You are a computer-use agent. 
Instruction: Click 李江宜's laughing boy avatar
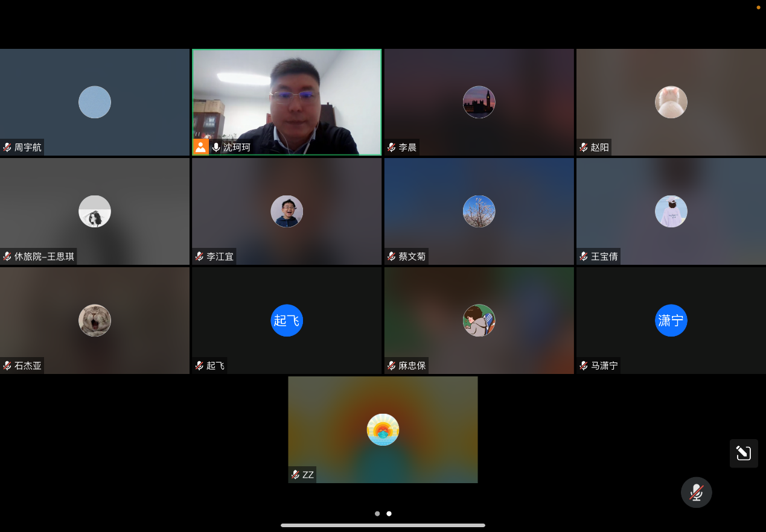[287, 211]
